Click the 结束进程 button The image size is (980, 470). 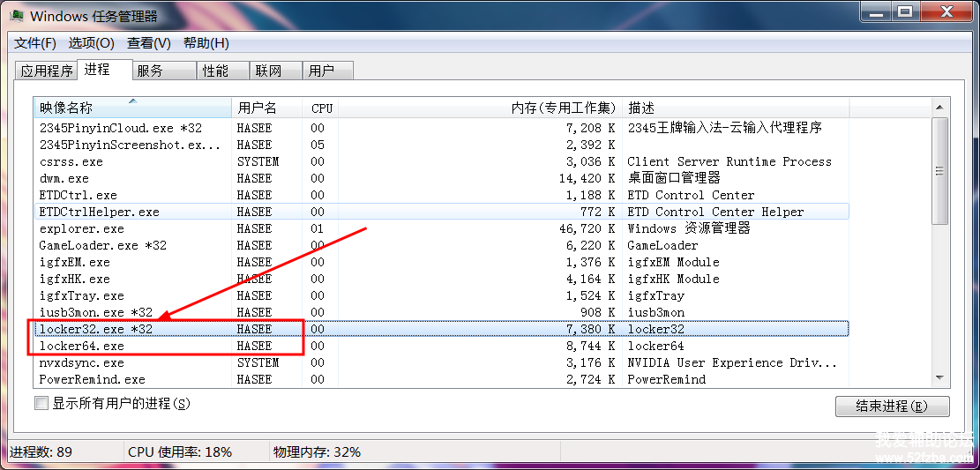pos(892,407)
